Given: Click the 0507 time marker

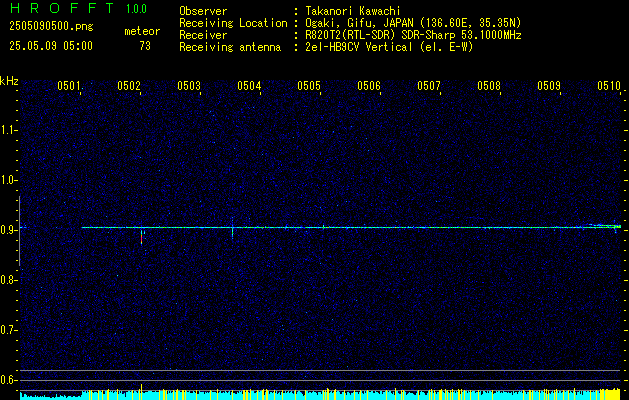Looking at the screenshot, I should pyautogui.click(x=429, y=85).
